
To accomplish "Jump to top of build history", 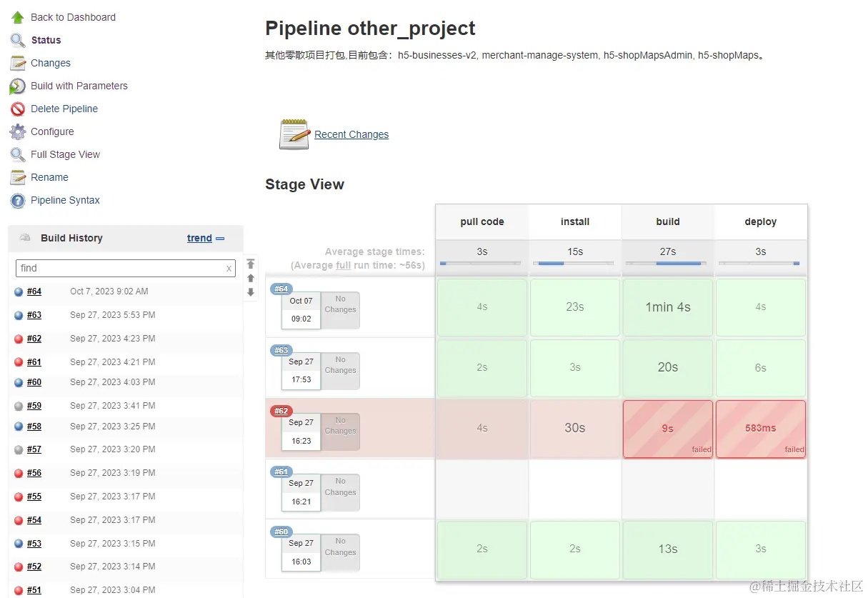I will click(251, 264).
